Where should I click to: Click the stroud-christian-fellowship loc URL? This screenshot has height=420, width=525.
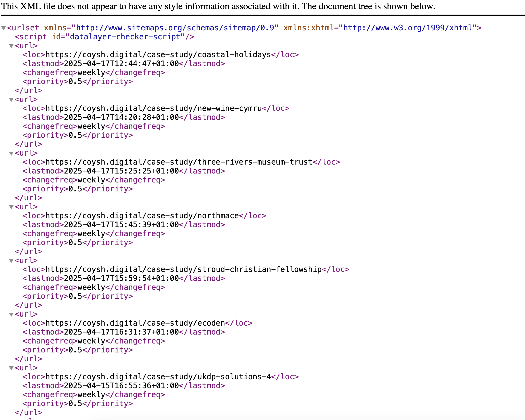[184, 269]
